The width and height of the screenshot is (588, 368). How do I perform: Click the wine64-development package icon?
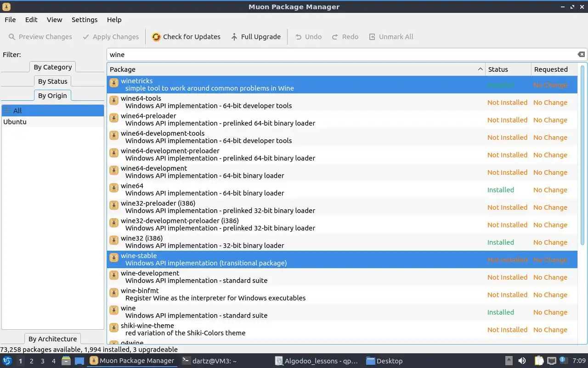pos(114,170)
